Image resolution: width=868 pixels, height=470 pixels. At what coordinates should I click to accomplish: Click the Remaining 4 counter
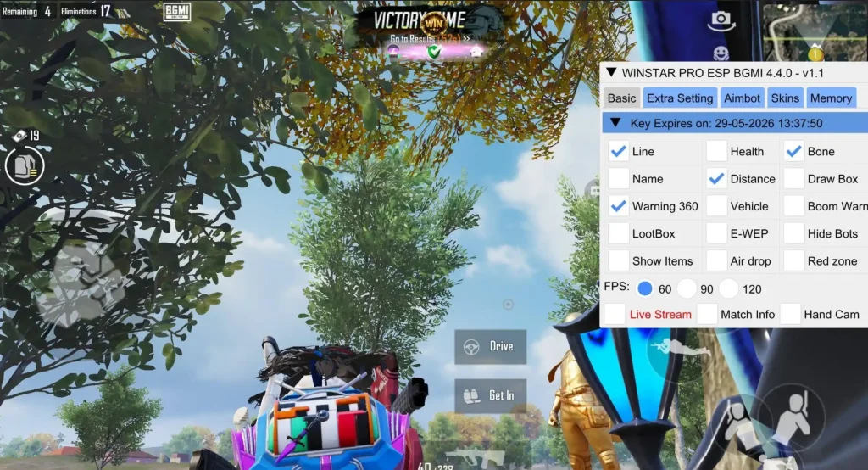click(x=26, y=11)
